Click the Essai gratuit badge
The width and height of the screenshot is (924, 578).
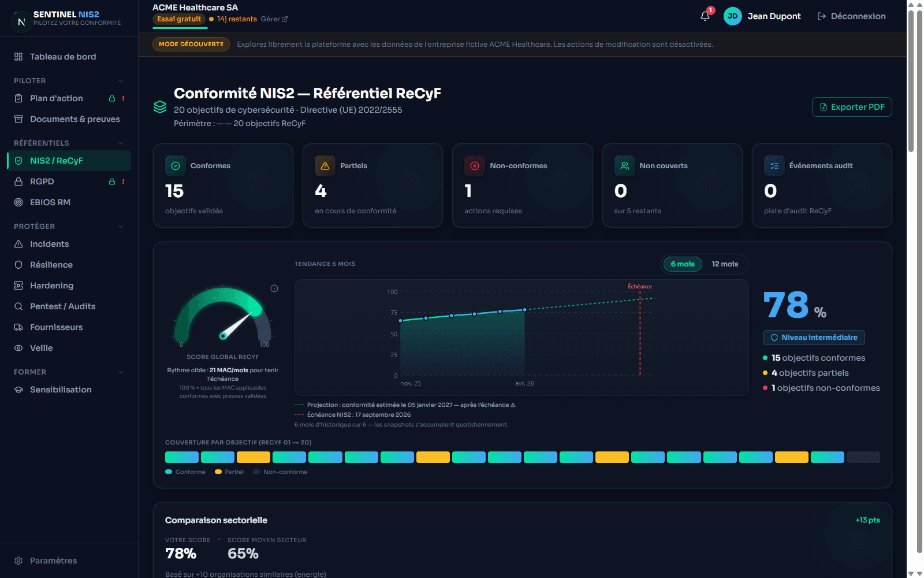click(179, 19)
